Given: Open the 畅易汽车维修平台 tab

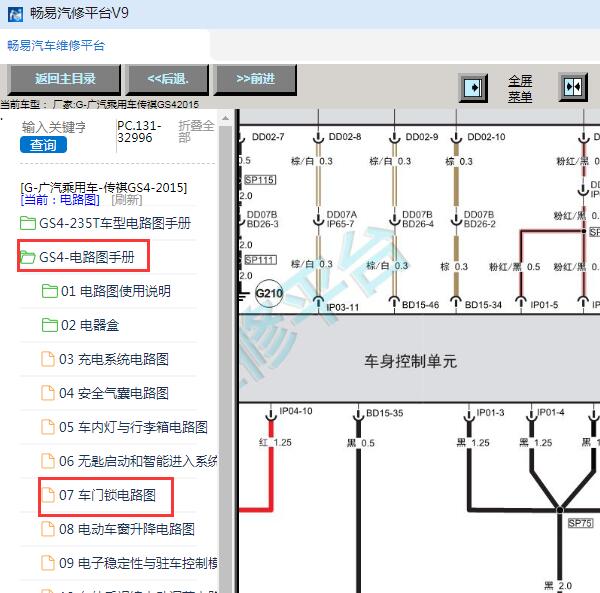Looking at the screenshot, I should 56,46.
